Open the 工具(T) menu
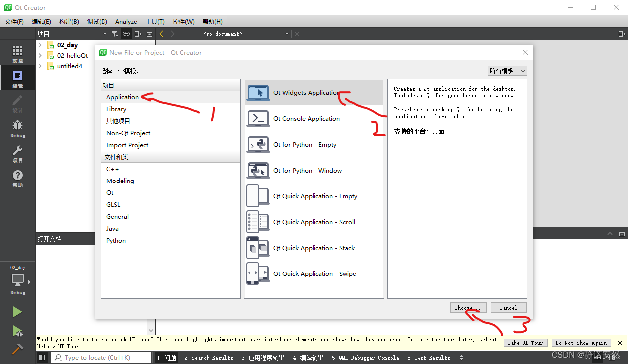Image resolution: width=628 pixels, height=364 pixels. [x=155, y=21]
